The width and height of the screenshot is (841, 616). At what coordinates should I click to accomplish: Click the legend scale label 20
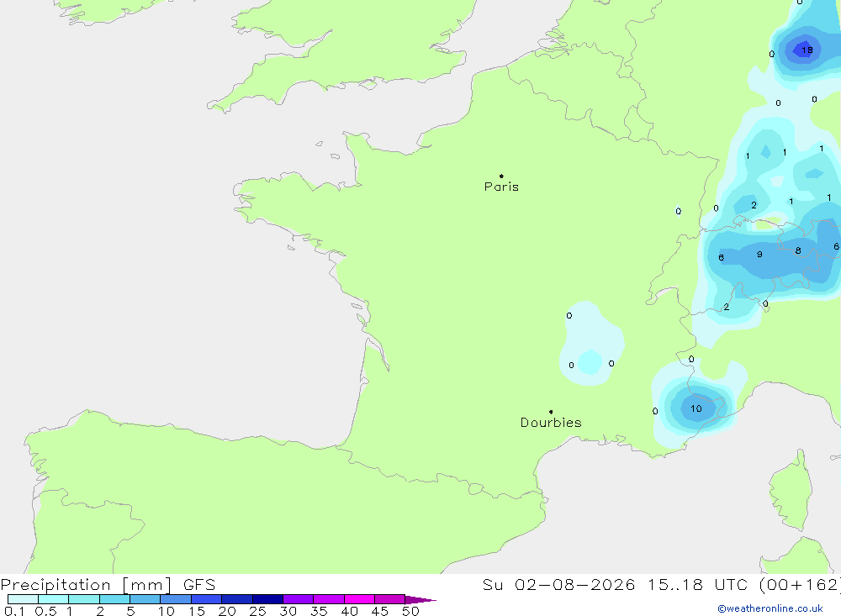(227, 611)
